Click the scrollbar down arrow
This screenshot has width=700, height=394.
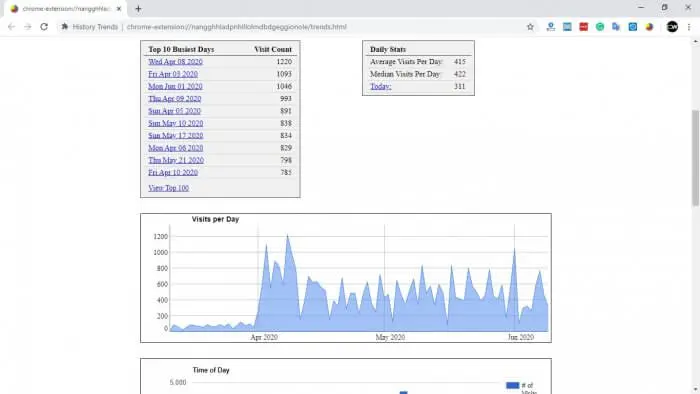[696, 390]
